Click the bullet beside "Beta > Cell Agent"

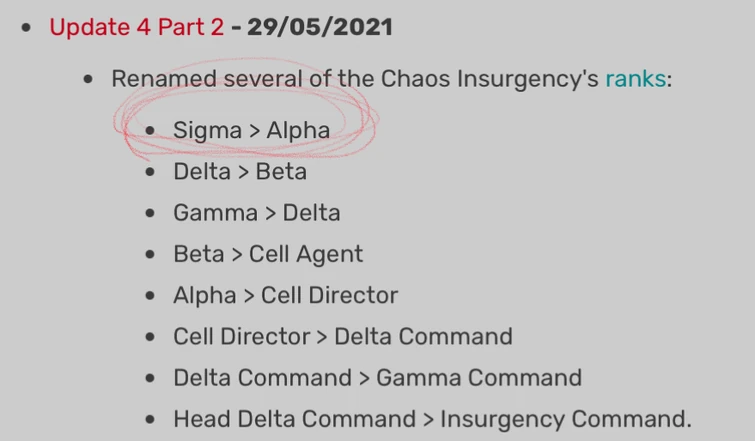(151, 255)
